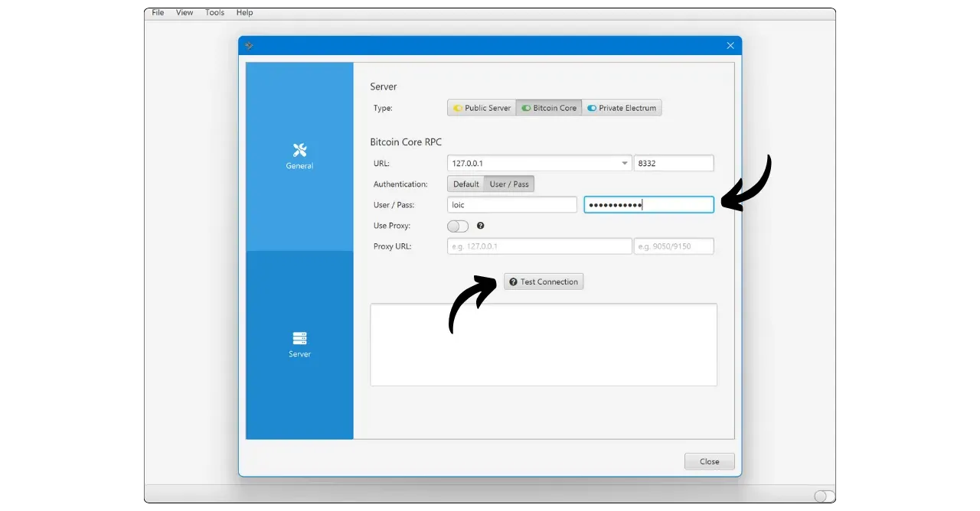Open the View menu

pyautogui.click(x=185, y=13)
